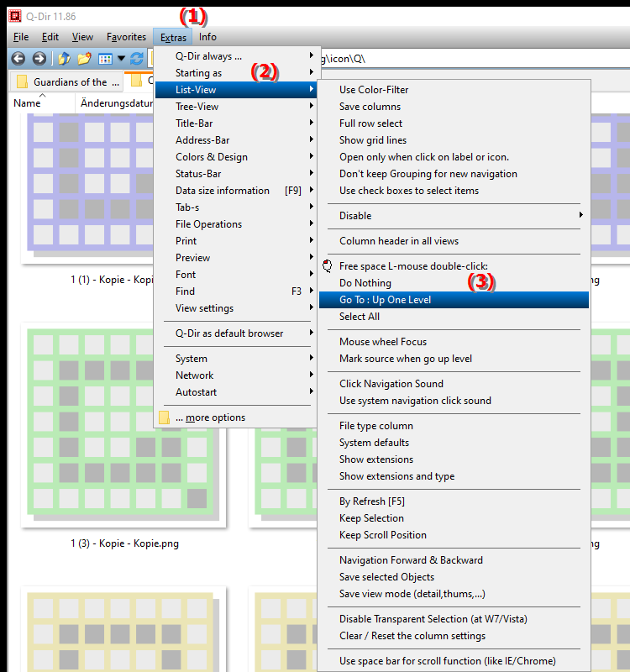Expand the Disable submenu in List-View
Screen dimensions: 630x672
coord(454,216)
